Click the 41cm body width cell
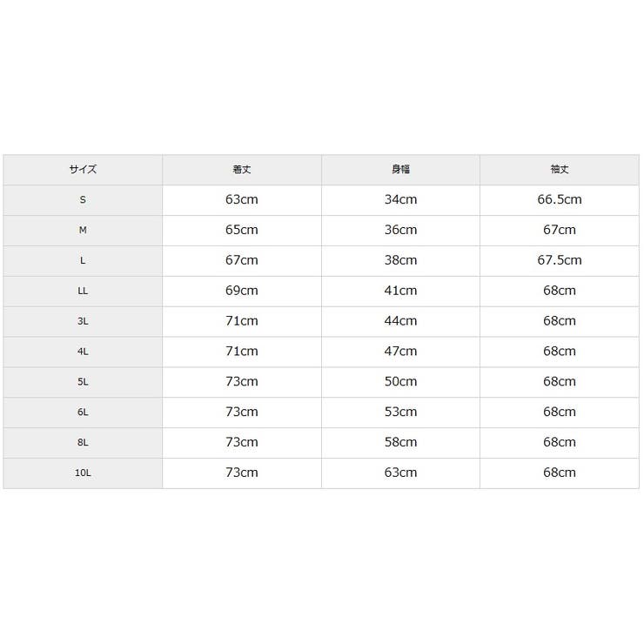 [400, 292]
